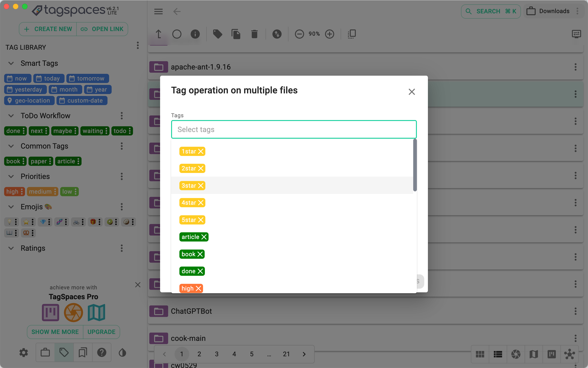Click the orange aperture promo icon
This screenshot has height=368, width=588.
73,313
